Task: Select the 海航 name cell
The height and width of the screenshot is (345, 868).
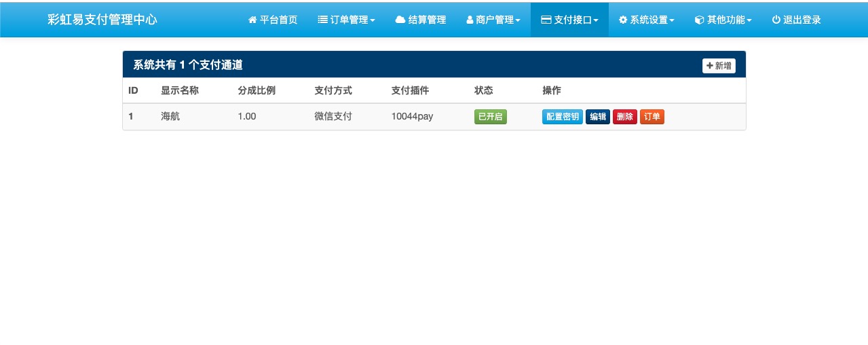Action: point(170,116)
